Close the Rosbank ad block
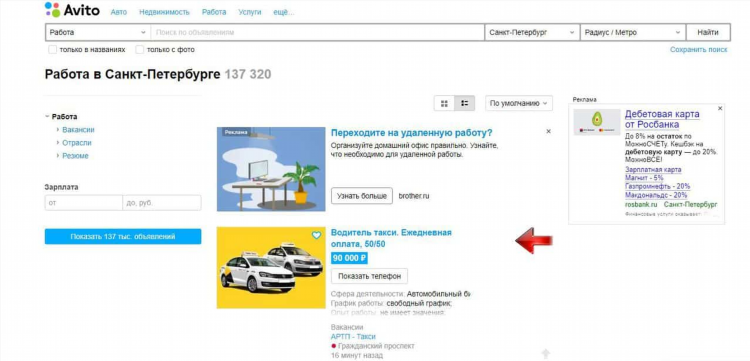This screenshot has width=750, height=361. (x=720, y=109)
